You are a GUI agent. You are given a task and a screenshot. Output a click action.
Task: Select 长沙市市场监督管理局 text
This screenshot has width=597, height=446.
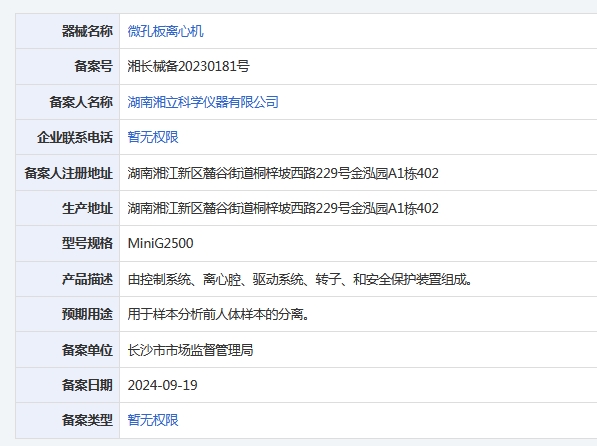[190, 350]
